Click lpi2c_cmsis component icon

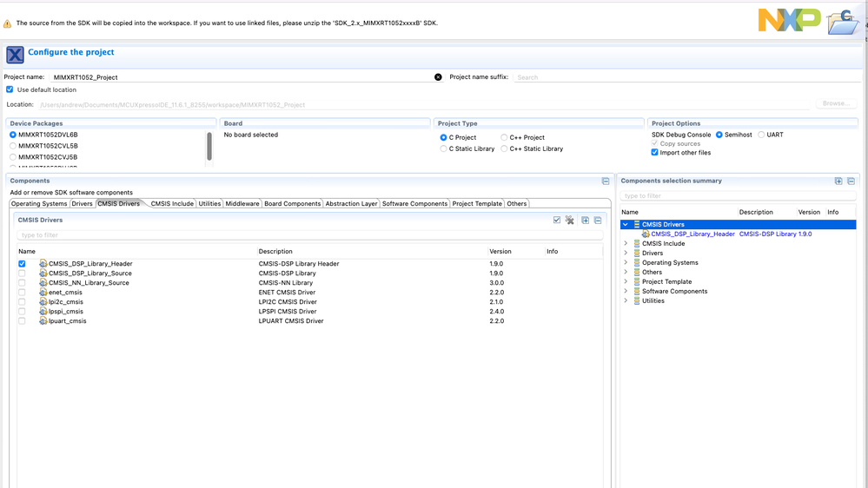(43, 301)
